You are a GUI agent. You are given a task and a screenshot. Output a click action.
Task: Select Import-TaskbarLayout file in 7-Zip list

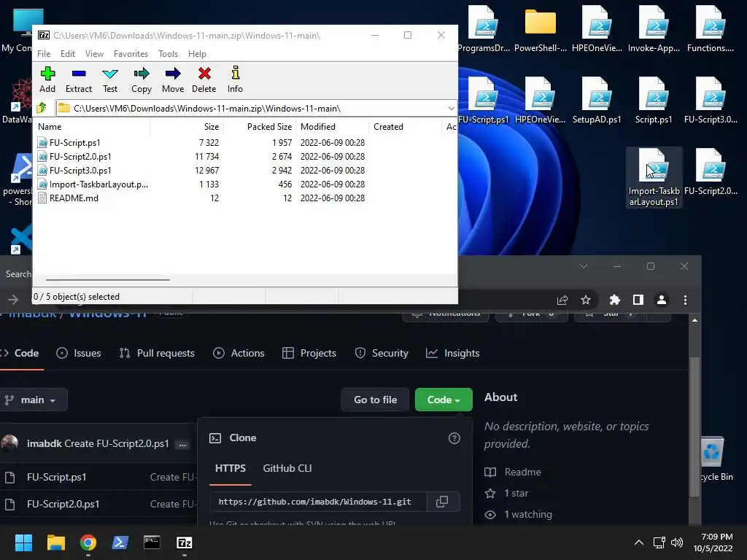pyautogui.click(x=98, y=184)
